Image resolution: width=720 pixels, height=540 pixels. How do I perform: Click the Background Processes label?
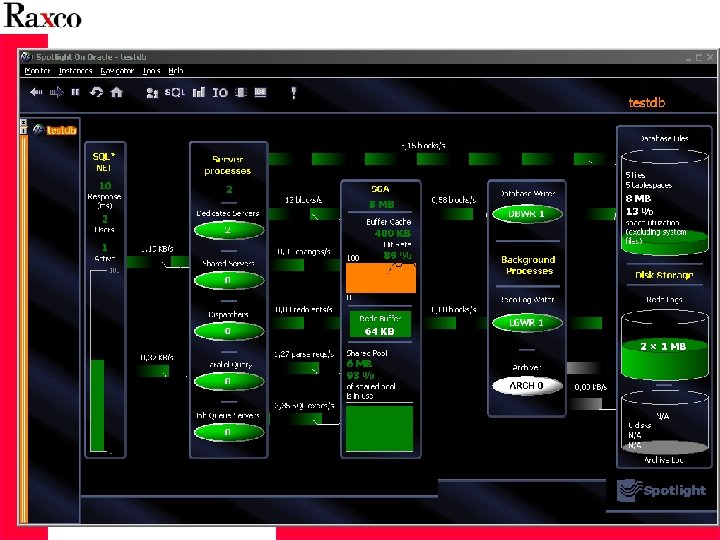[x=529, y=265]
